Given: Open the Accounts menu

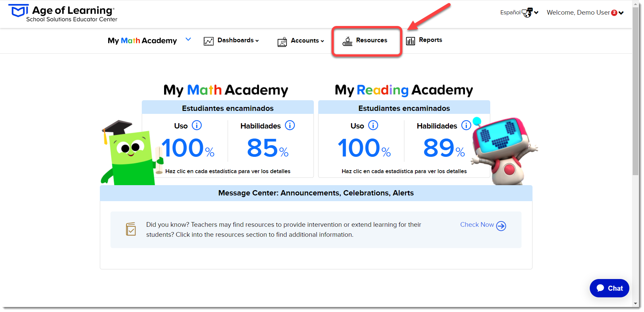Looking at the screenshot, I should [x=305, y=41].
